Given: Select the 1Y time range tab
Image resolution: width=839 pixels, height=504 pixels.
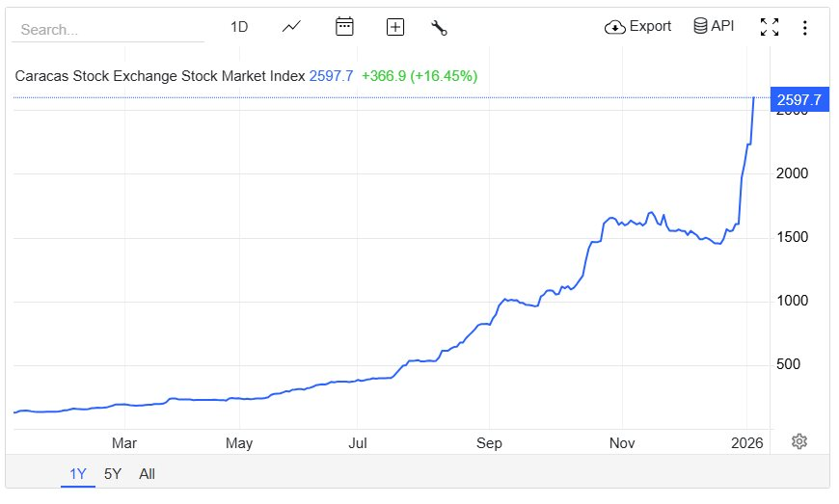Looking at the screenshot, I should pyautogui.click(x=78, y=473).
